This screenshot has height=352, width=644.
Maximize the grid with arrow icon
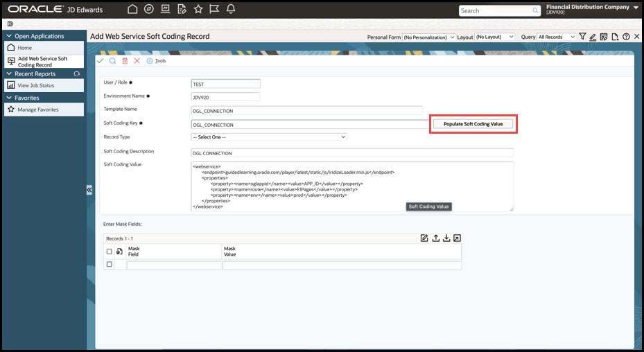(457, 238)
